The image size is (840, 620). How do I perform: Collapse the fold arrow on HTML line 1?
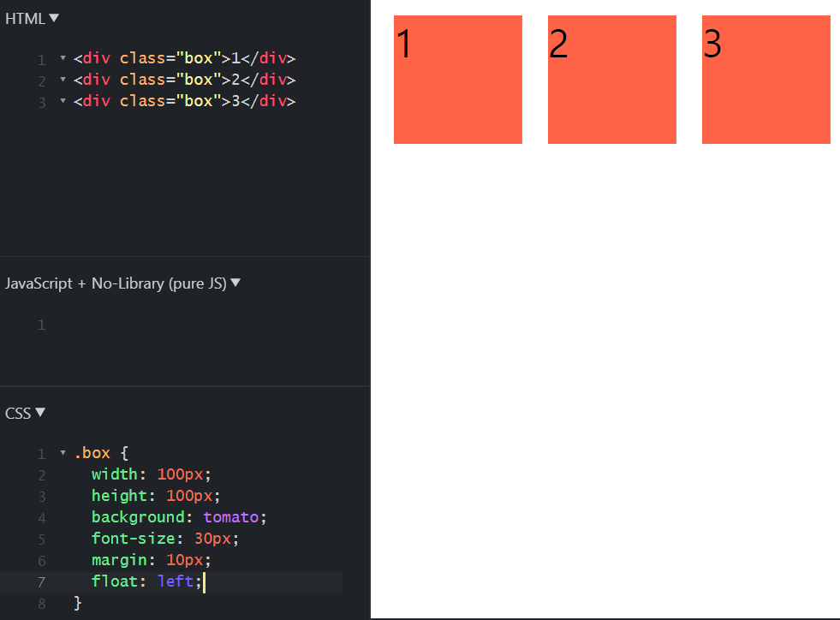coord(63,58)
